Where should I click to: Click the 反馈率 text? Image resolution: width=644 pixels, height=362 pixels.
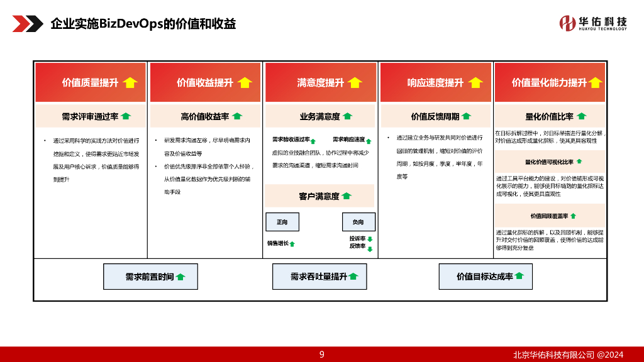click(357, 246)
